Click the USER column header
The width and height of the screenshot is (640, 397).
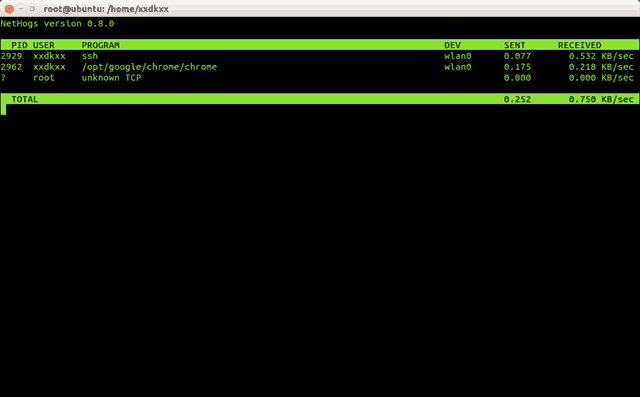[44, 45]
